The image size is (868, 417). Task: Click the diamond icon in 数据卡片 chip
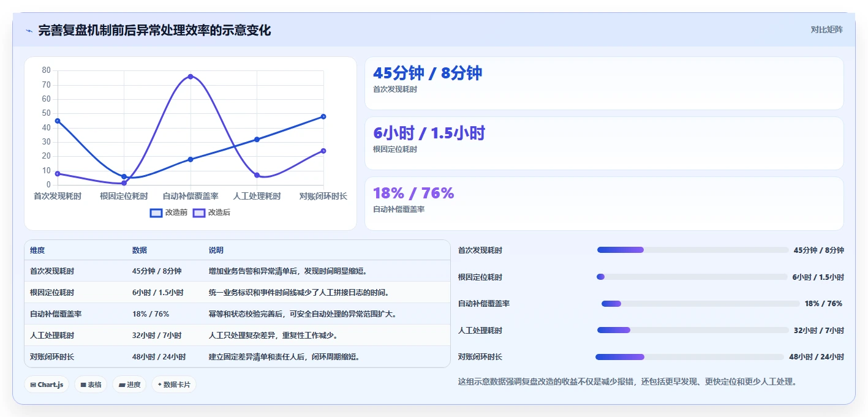(160, 385)
